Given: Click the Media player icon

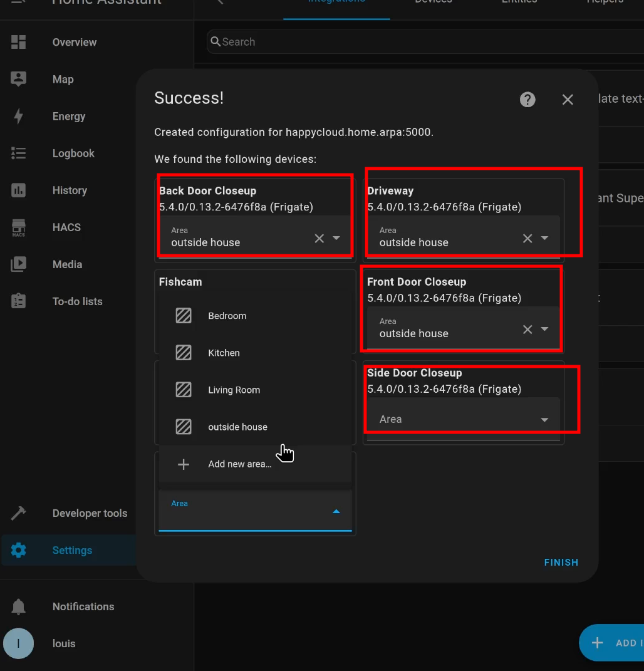Looking at the screenshot, I should pos(18,264).
